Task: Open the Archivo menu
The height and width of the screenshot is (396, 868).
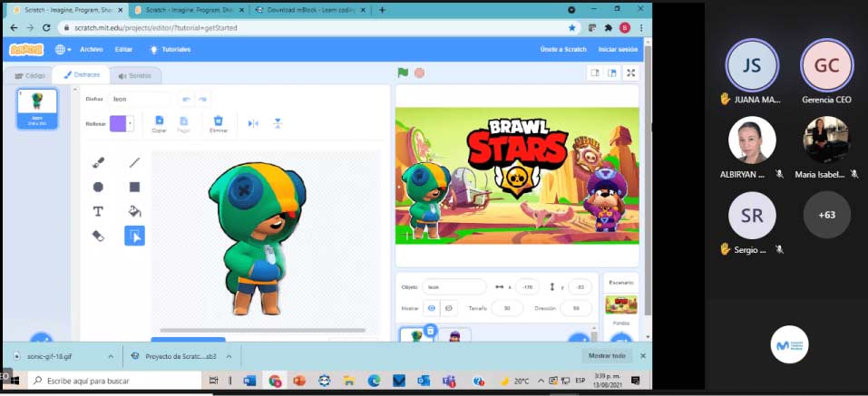Action: 92,50
